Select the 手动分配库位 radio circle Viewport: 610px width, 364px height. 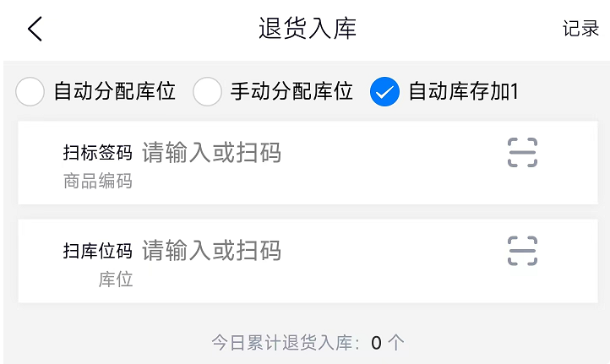(207, 91)
